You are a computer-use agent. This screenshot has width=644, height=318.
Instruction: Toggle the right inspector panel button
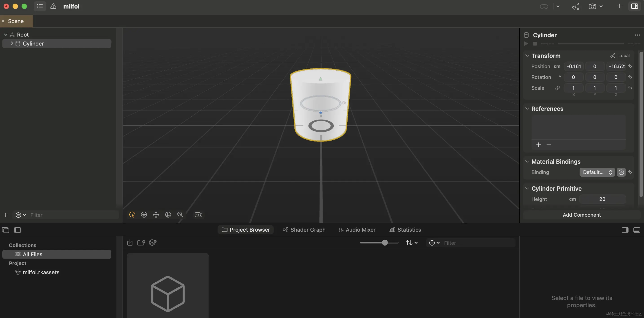click(x=634, y=6)
